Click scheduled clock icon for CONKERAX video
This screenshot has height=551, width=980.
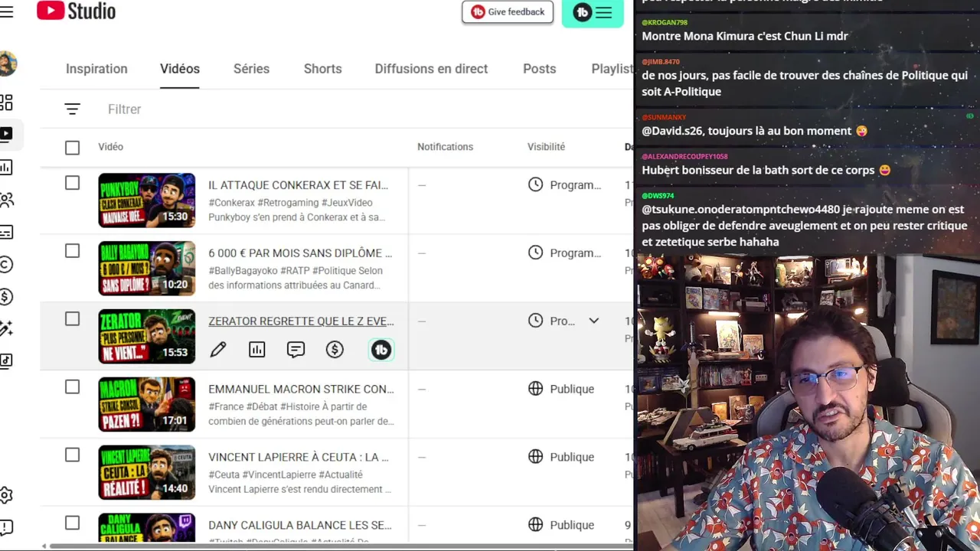(535, 184)
